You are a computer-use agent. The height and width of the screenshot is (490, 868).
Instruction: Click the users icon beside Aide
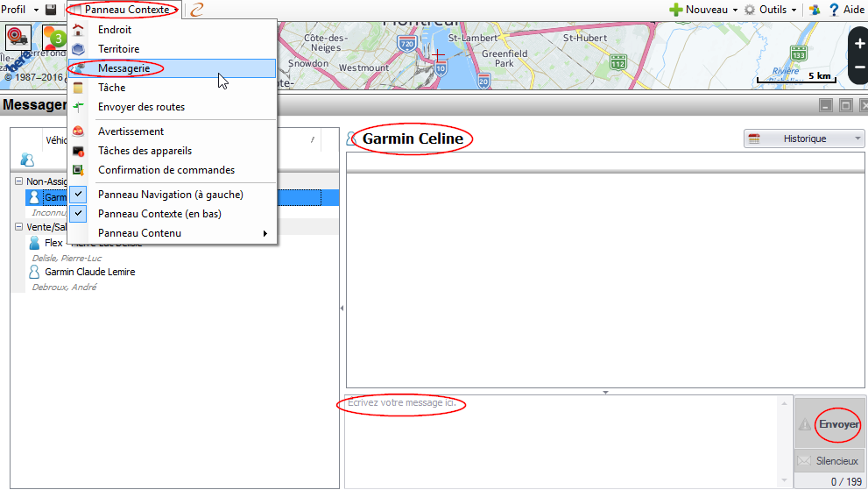click(x=815, y=10)
